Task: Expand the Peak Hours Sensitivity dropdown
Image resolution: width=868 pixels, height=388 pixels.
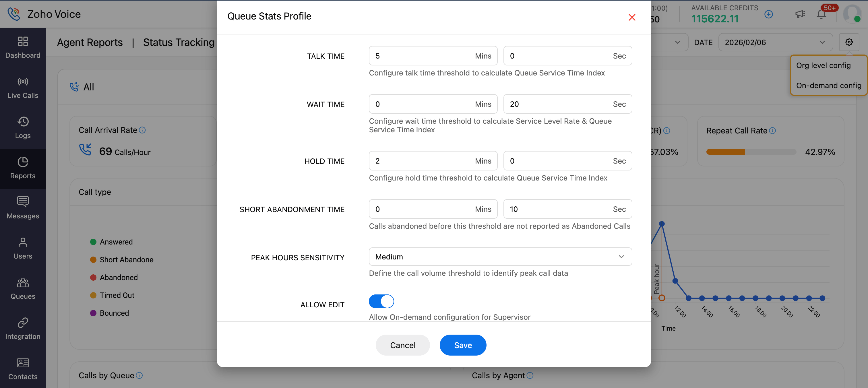Action: tap(500, 257)
